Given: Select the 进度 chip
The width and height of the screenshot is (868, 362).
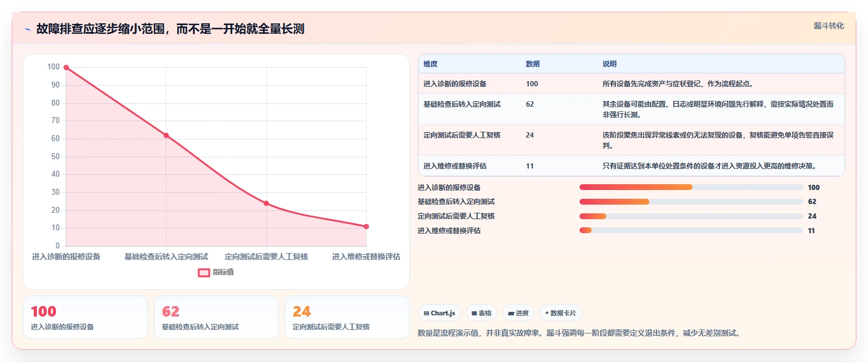Looking at the screenshot, I should tap(518, 313).
